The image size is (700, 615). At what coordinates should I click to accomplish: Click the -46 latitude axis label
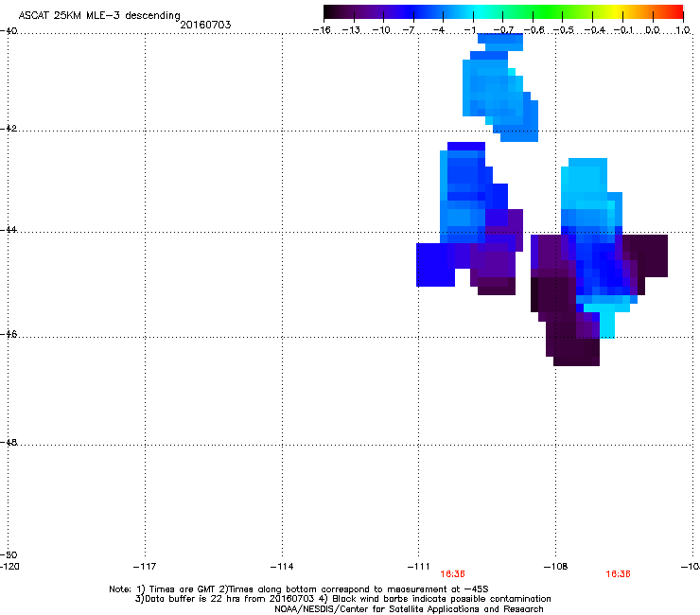[9, 334]
